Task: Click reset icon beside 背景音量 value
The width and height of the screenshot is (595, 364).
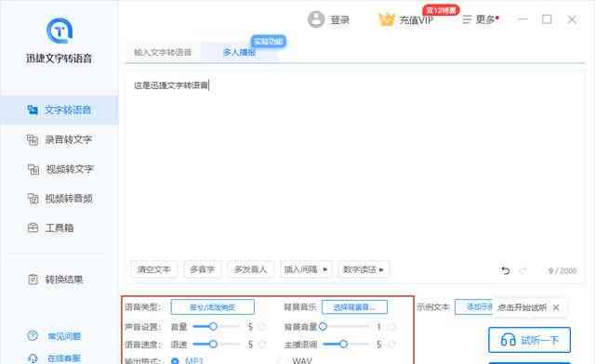Action: click(391, 327)
